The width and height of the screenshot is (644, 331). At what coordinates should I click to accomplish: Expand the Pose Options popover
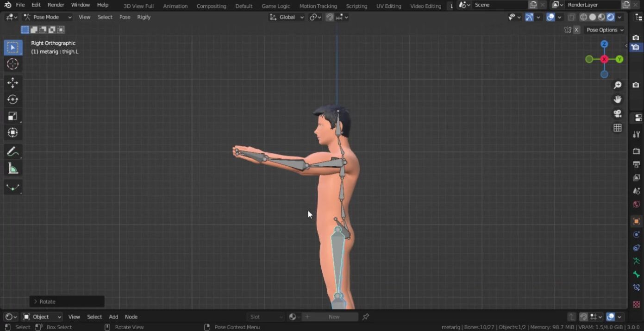click(605, 30)
